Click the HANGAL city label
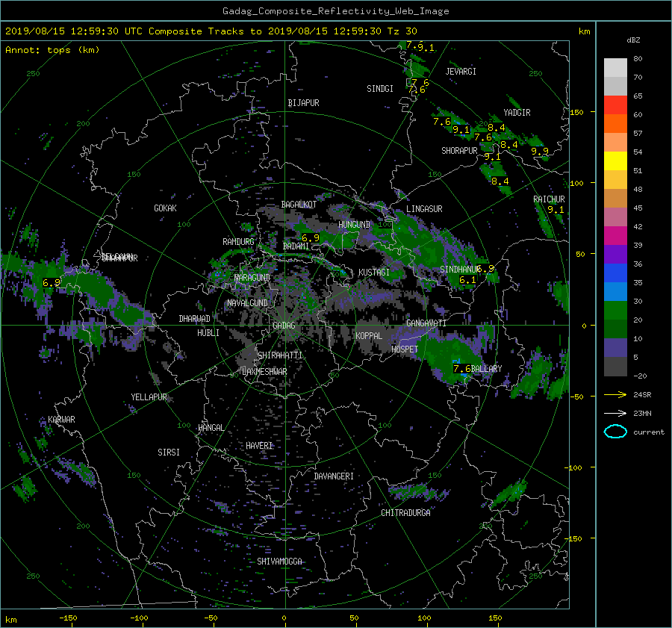672x628 pixels. click(x=211, y=428)
